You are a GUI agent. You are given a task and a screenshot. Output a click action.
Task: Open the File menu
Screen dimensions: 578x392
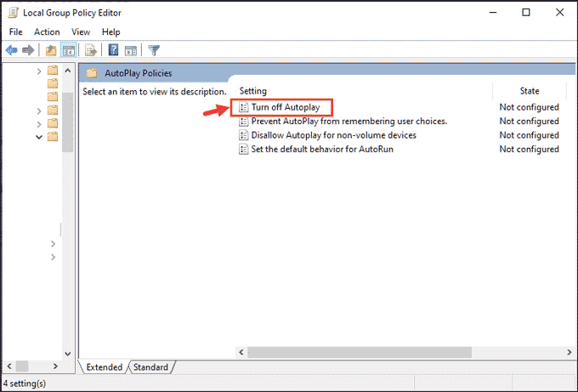tap(16, 32)
